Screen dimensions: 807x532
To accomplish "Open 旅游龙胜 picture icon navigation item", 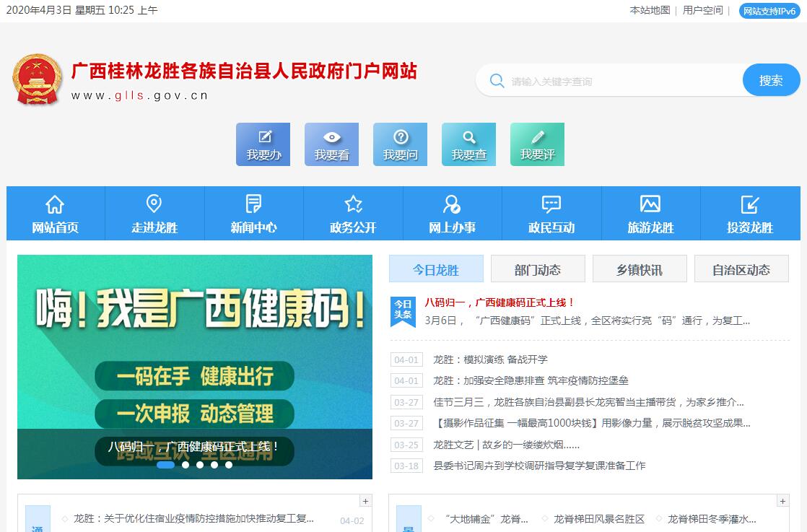I will [650, 213].
